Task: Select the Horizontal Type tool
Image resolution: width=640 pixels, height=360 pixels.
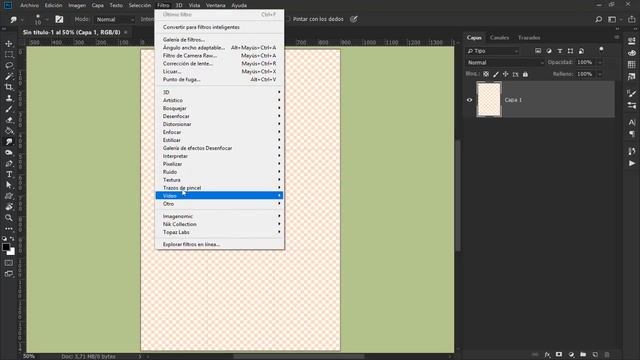Action: 9,174
